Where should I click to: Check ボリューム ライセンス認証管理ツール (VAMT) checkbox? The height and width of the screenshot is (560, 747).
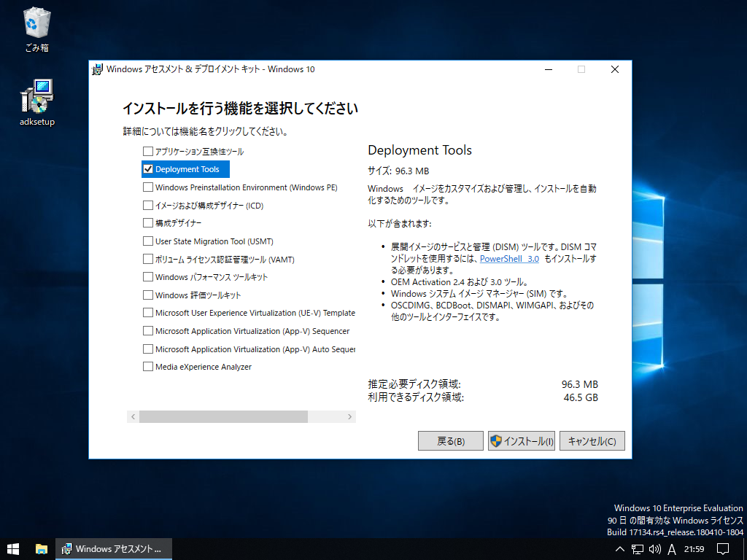click(x=148, y=259)
